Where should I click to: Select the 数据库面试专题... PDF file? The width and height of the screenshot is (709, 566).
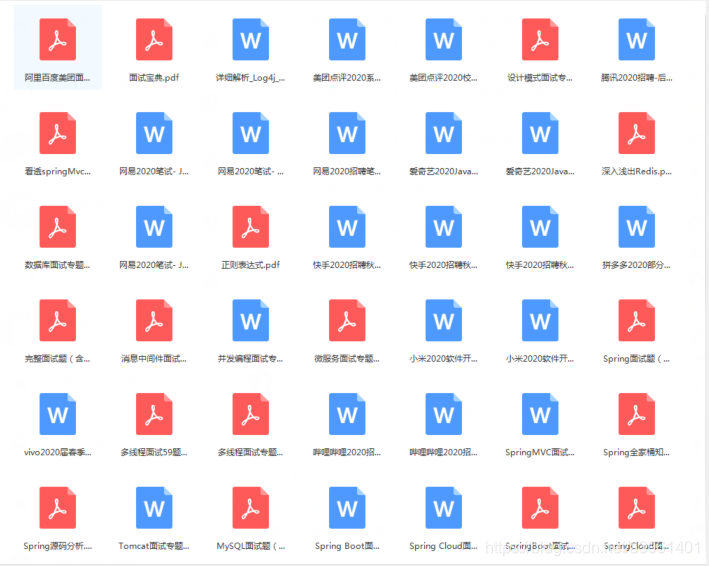(57, 226)
